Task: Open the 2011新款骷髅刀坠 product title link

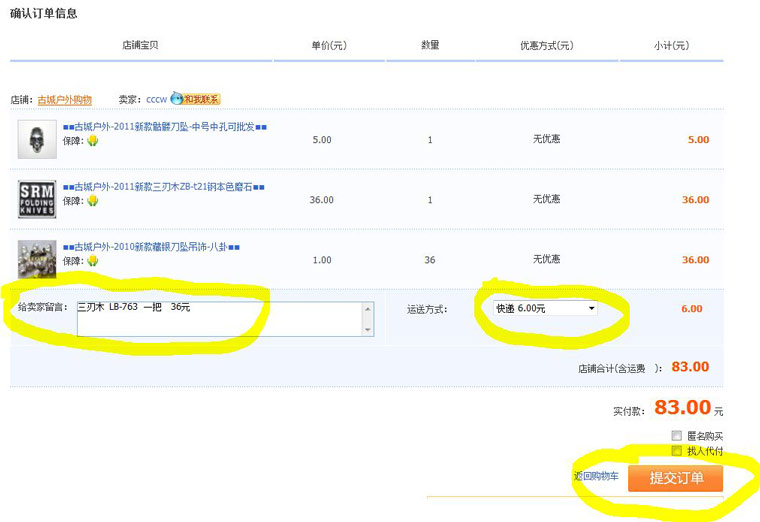Action: (164, 127)
